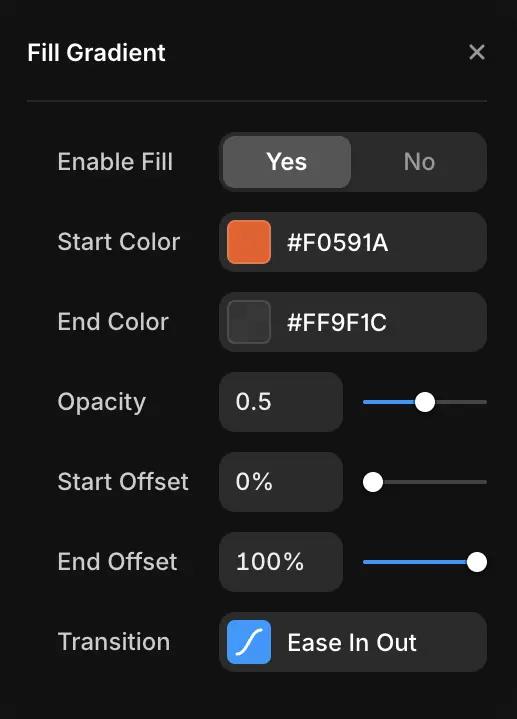This screenshot has width=517, height=719.
Task: Open the Transition Ease In Out dropdown
Action: click(353, 642)
